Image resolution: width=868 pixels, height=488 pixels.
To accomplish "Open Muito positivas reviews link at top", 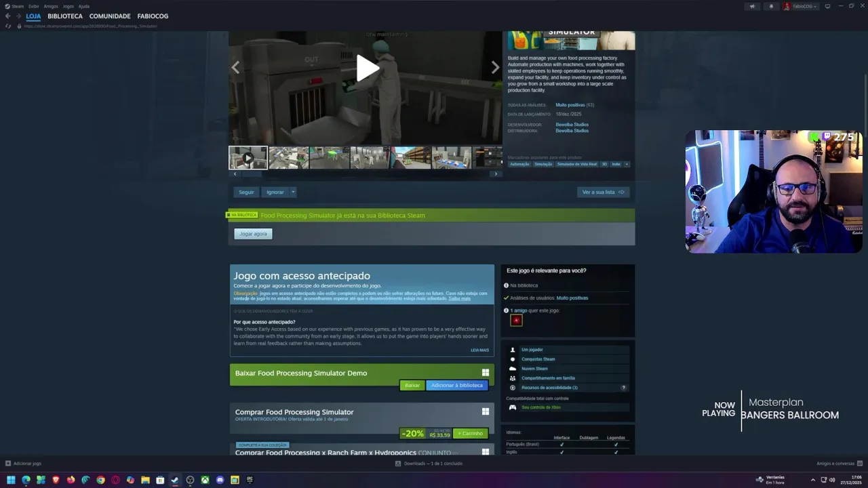I will pos(570,105).
